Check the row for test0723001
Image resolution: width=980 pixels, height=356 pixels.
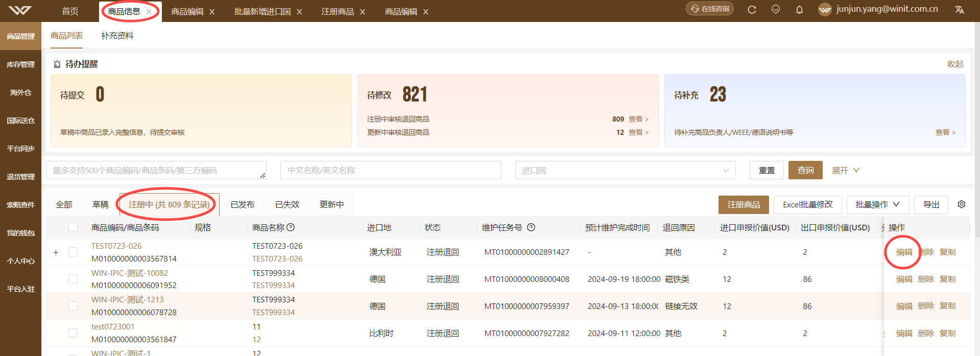pos(73,333)
